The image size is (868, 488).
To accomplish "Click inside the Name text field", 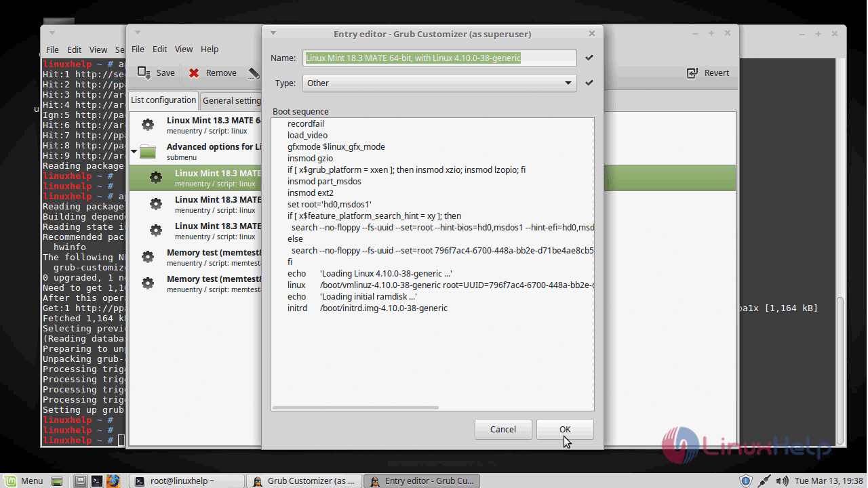I will coord(439,58).
